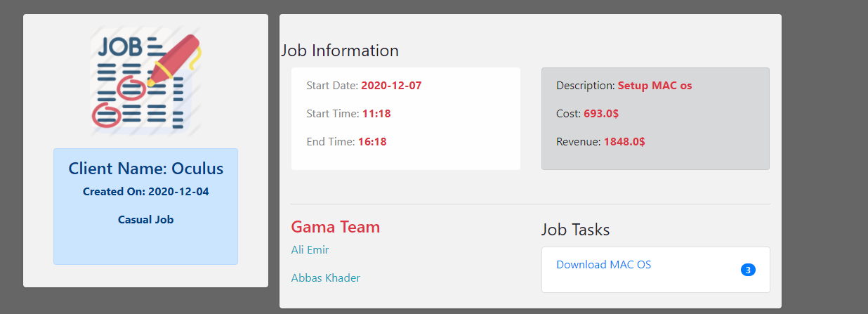Click the Start Date value 2020-12-07
The height and width of the screenshot is (314, 868).
(x=391, y=86)
